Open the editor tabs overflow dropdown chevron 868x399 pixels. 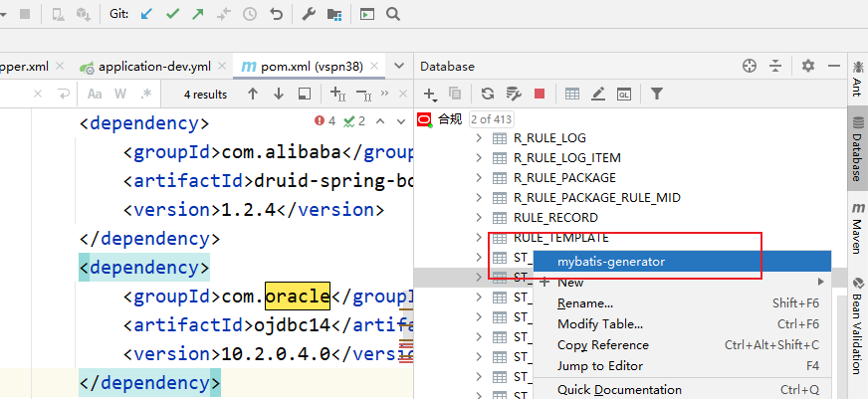pos(400,66)
